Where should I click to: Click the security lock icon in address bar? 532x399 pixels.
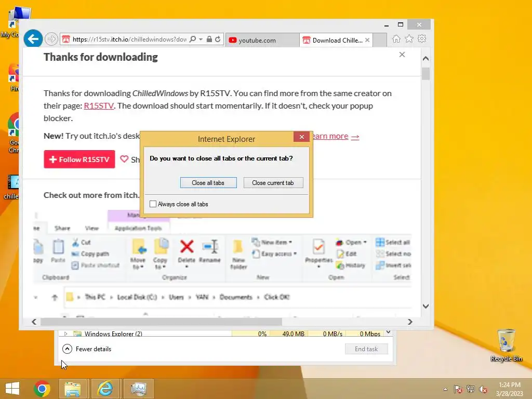pyautogui.click(x=209, y=39)
